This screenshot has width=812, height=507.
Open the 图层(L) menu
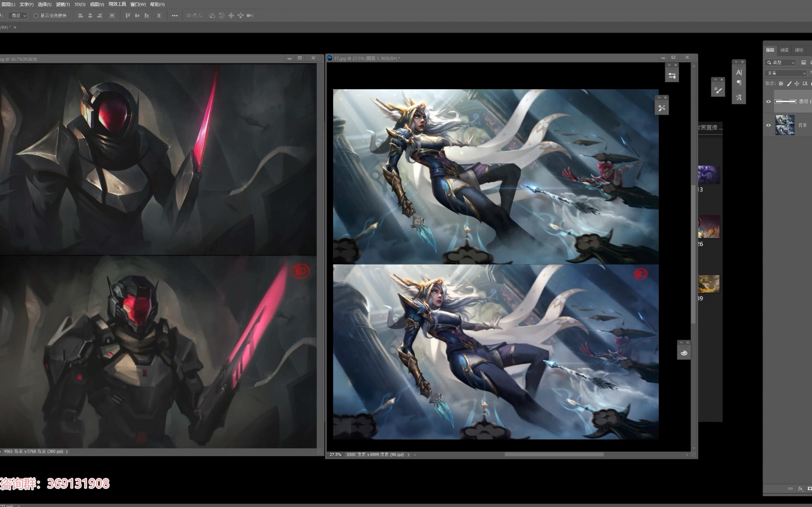pos(9,4)
